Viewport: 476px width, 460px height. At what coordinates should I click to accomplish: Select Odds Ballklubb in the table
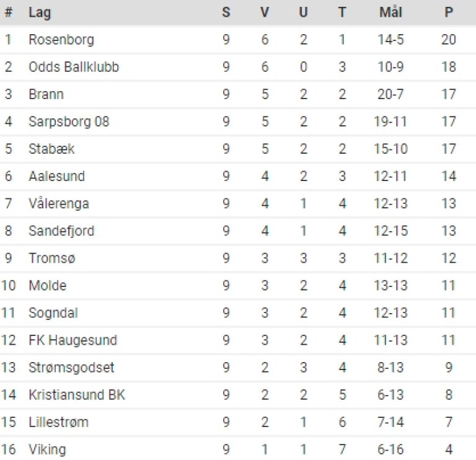[74, 67]
